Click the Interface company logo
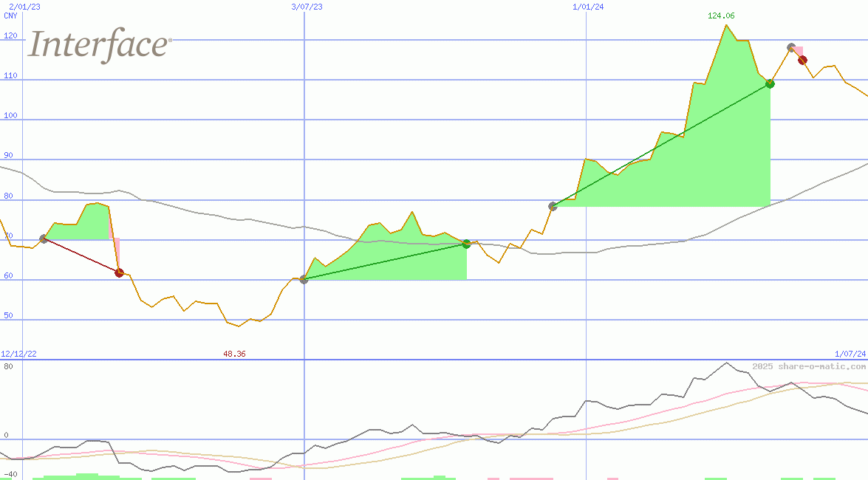868x480 pixels. (100, 45)
